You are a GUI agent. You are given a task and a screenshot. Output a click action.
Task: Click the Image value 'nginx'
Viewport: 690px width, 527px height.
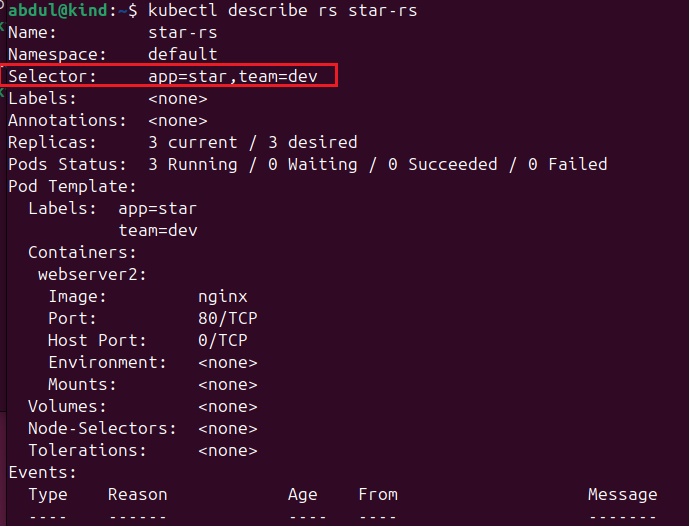[x=222, y=296]
